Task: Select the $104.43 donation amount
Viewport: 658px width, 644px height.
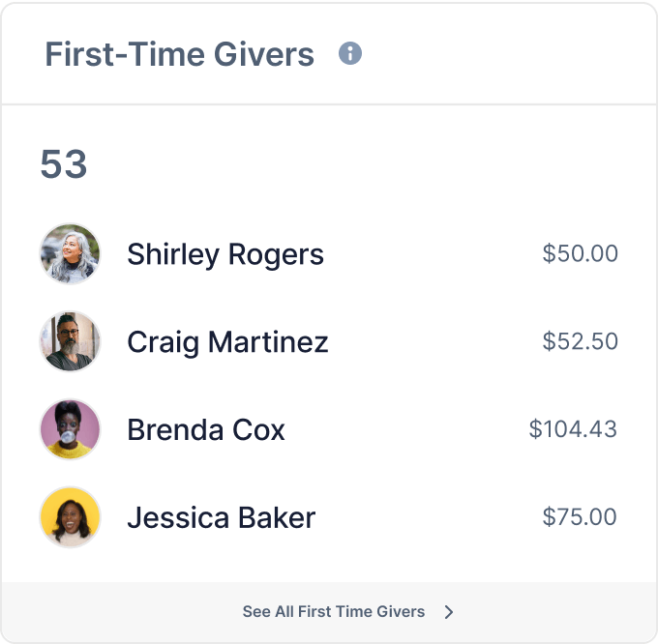Action: click(573, 429)
